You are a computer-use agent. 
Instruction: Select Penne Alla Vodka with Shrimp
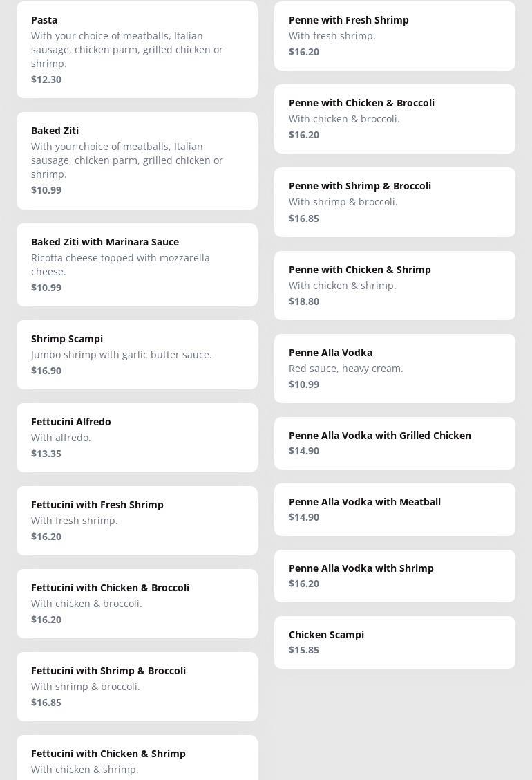point(395,575)
